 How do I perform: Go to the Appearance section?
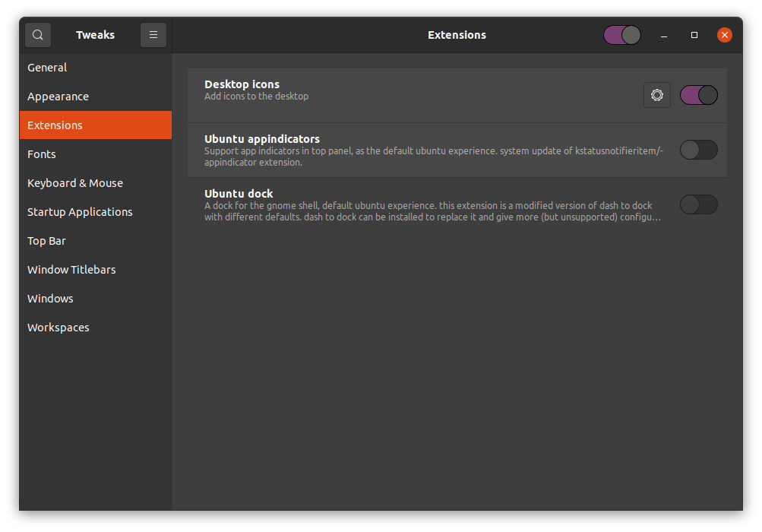(96, 97)
